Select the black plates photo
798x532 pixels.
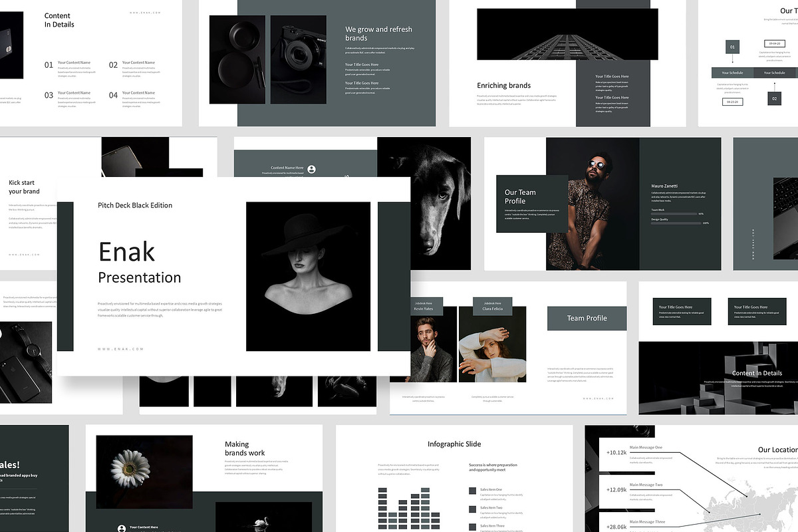pos(237,60)
